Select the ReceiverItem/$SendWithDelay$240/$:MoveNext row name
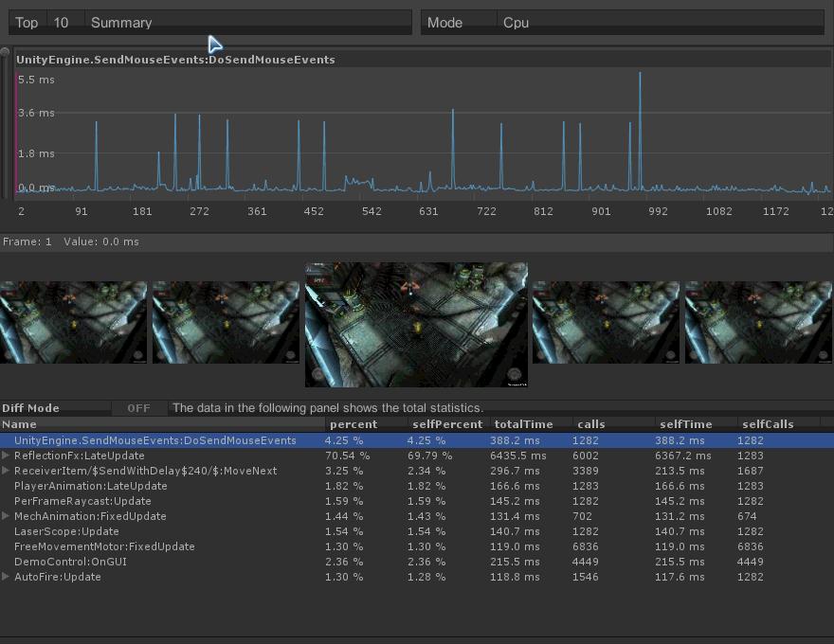 (x=145, y=471)
